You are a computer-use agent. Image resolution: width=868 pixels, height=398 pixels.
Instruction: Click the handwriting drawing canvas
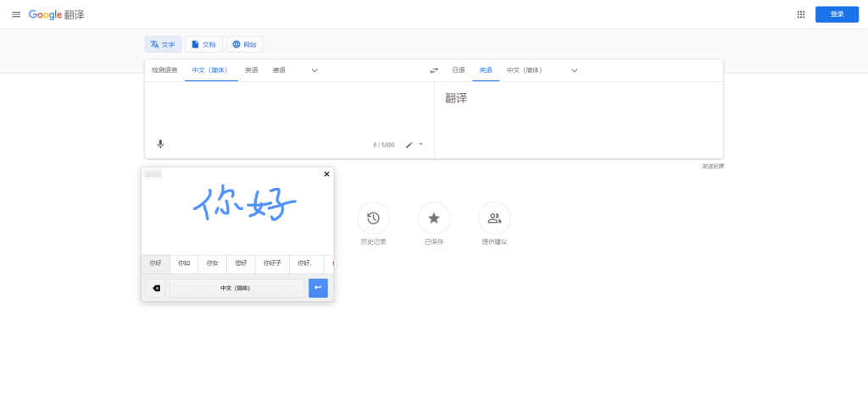pyautogui.click(x=237, y=216)
